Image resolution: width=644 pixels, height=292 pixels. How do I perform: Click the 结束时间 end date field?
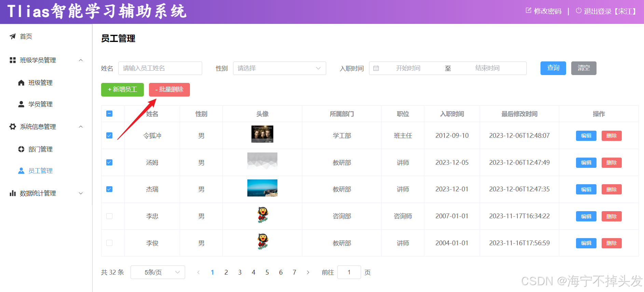(488, 68)
